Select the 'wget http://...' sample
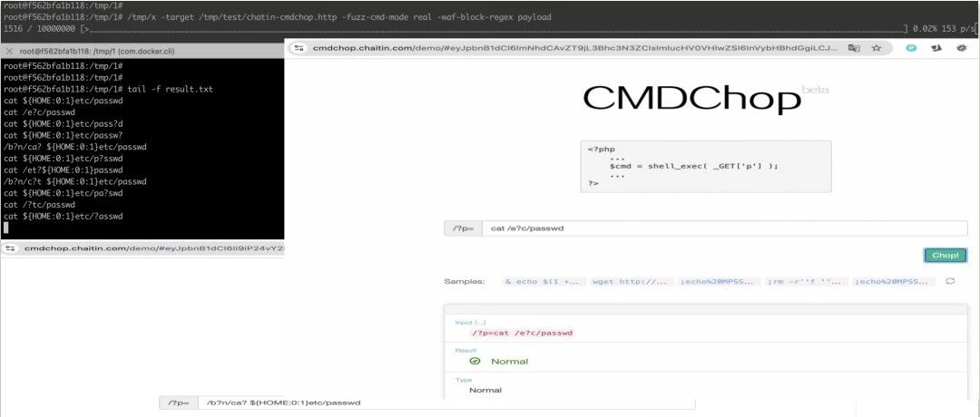This screenshot has width=980, height=417. coord(632,282)
